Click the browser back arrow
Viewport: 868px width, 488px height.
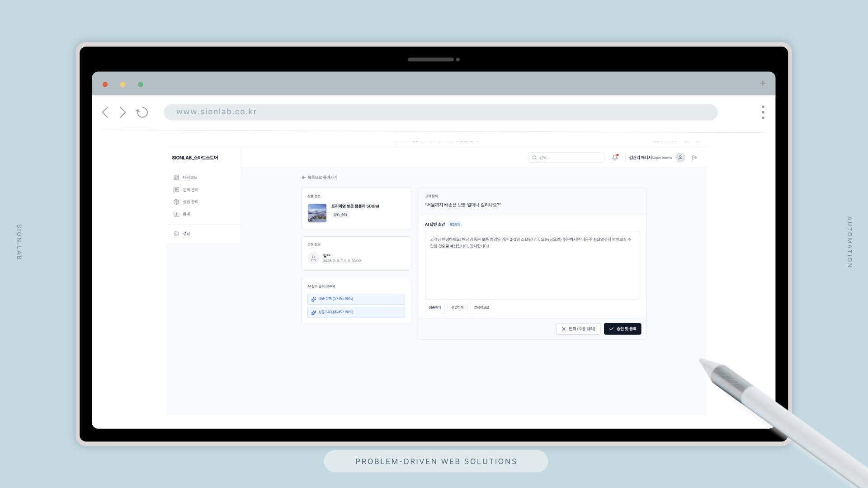[105, 113]
